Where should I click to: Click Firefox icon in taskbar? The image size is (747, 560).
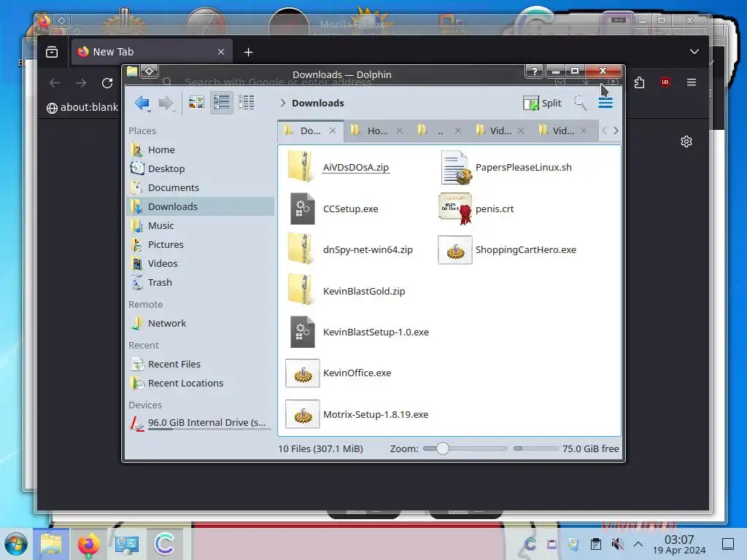tap(88, 544)
